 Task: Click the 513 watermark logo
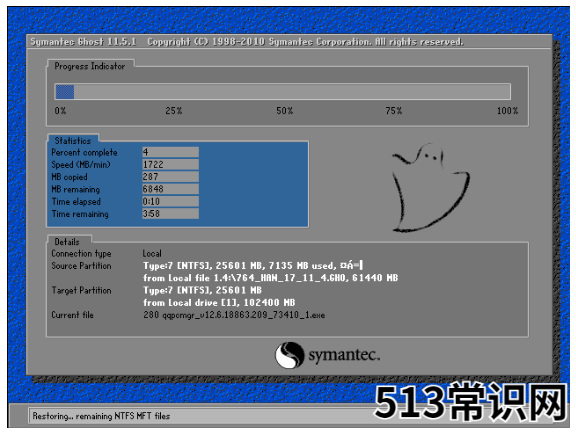tap(471, 402)
